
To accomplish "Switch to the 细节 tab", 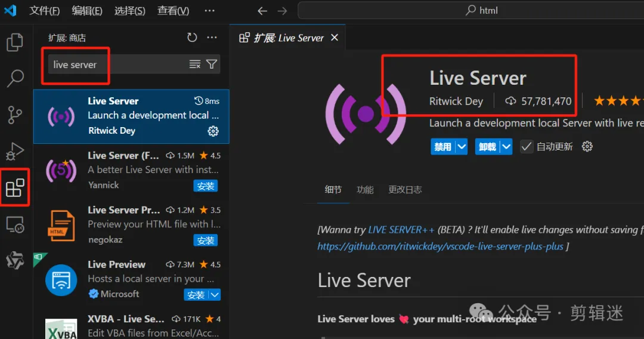I will tap(333, 189).
